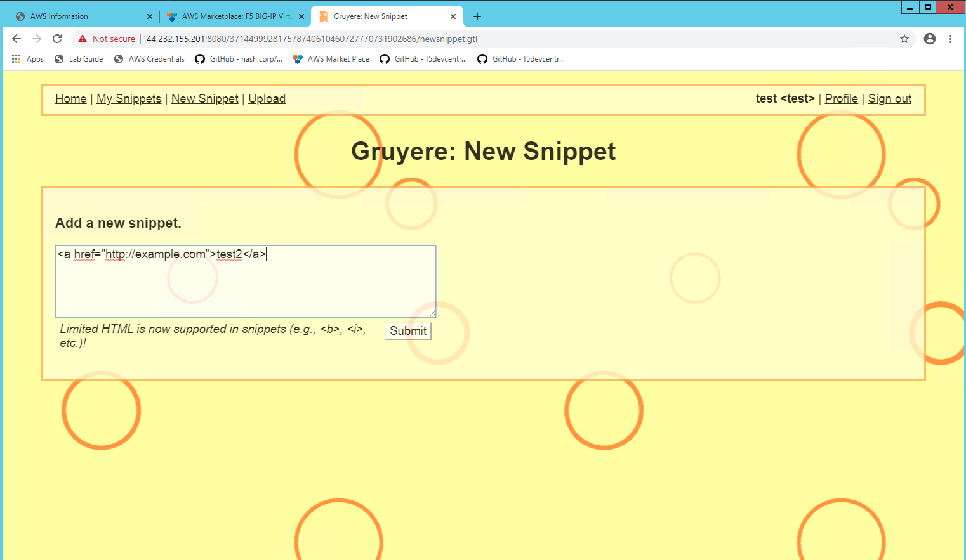Open a new browser tab
Viewport: 966px width, 560px height.
point(477,16)
